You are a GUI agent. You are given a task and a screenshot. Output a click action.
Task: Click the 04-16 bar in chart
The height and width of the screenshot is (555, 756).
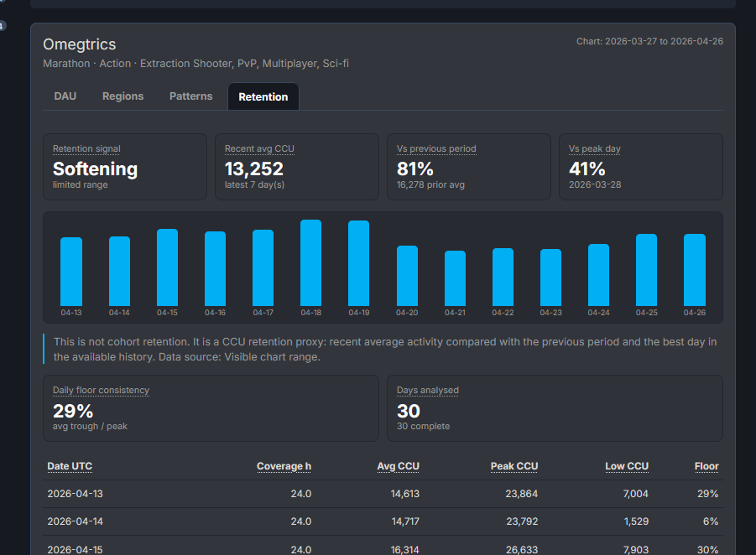(x=215, y=269)
